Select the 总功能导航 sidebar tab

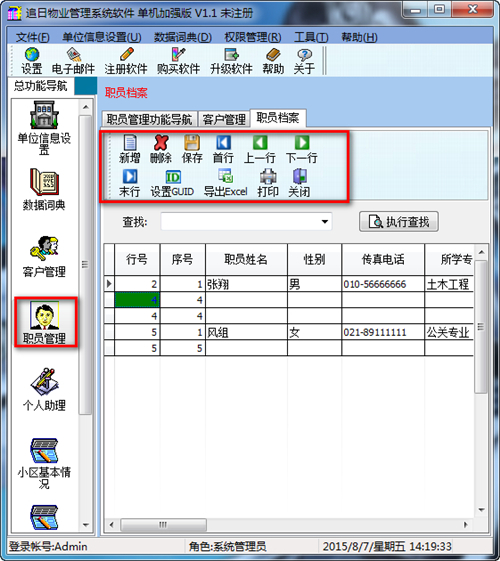tap(40, 86)
